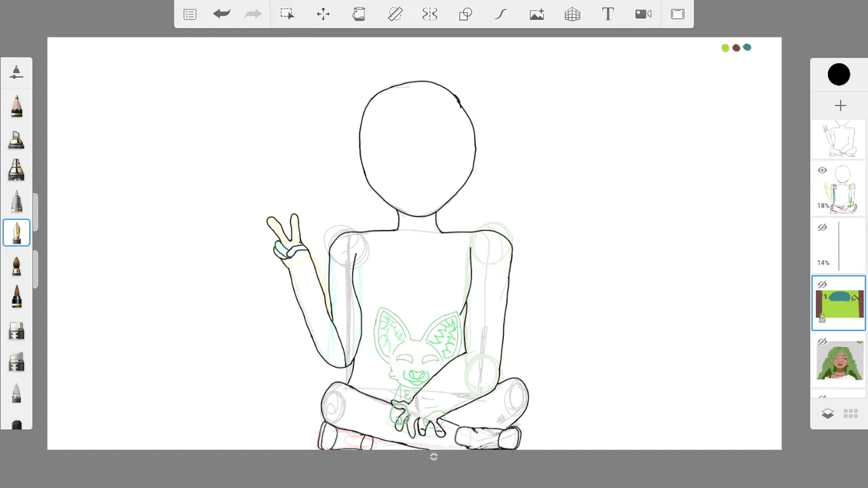Activate the Transform move tool
The width and height of the screenshot is (868, 488).
(323, 14)
